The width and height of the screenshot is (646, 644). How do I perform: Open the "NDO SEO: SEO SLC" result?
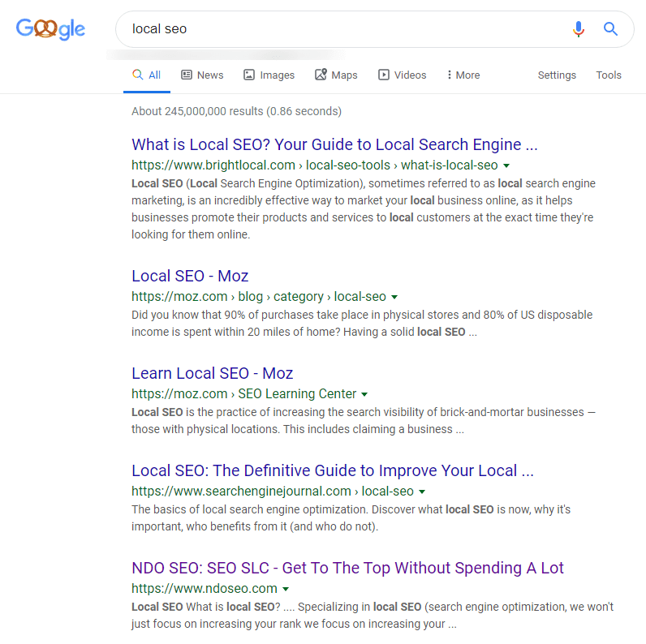pos(347,568)
